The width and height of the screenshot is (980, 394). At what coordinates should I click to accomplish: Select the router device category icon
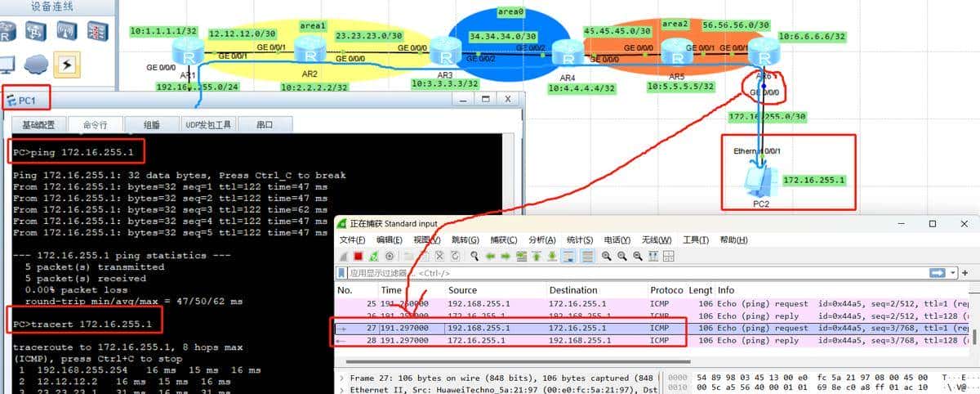(8, 32)
